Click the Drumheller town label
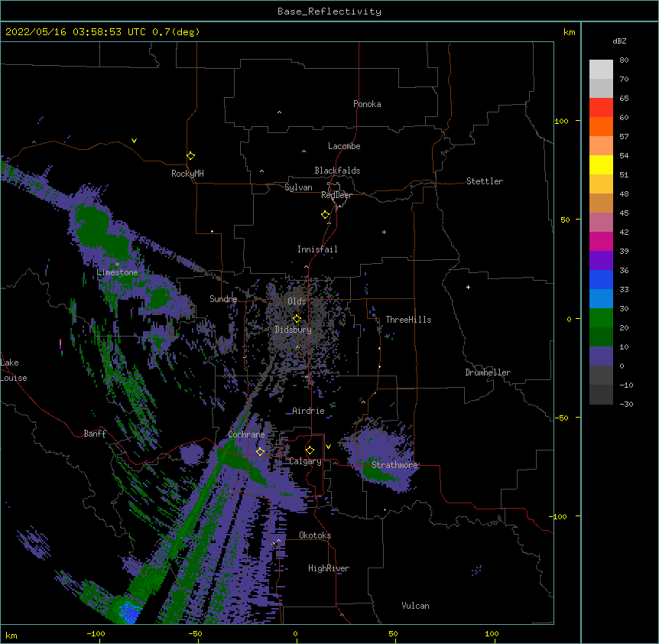659x644 pixels. [488, 372]
